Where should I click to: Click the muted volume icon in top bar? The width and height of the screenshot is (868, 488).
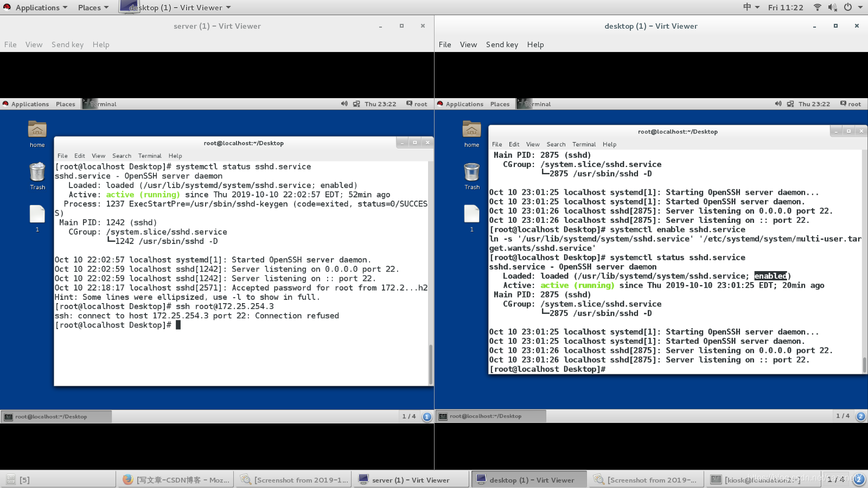(832, 7)
